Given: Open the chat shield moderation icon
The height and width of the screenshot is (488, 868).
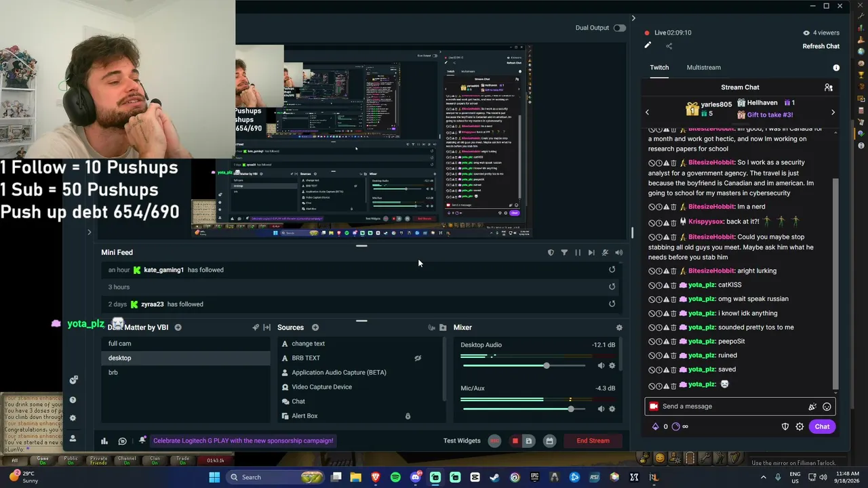Looking at the screenshot, I should [785, 427].
